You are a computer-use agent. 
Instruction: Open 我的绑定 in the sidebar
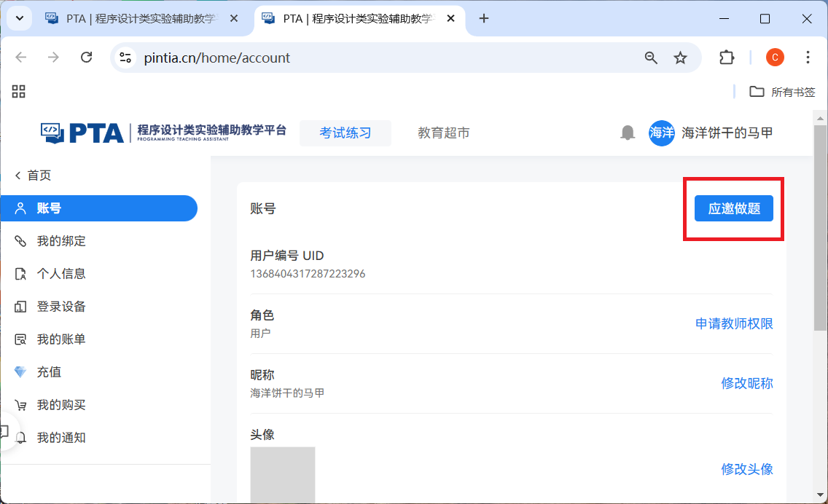61,241
